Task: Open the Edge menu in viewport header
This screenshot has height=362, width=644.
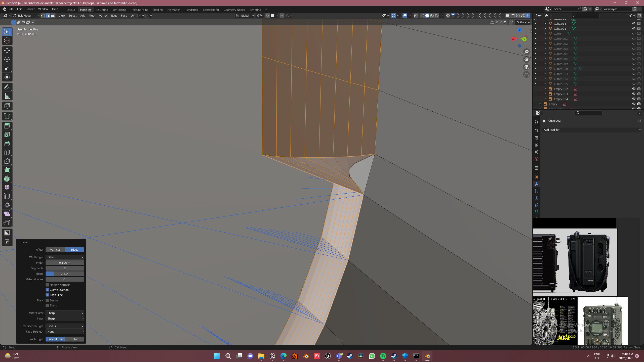Action: [114, 16]
